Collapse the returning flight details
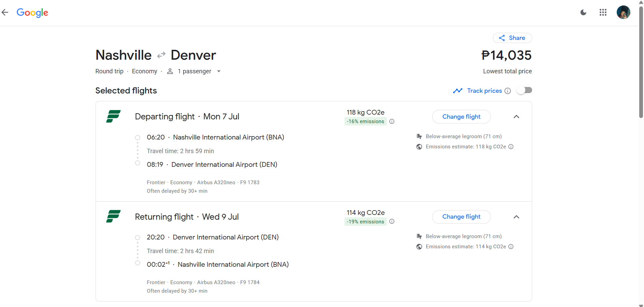Image resolution: width=644 pixels, height=307 pixels. point(516,217)
